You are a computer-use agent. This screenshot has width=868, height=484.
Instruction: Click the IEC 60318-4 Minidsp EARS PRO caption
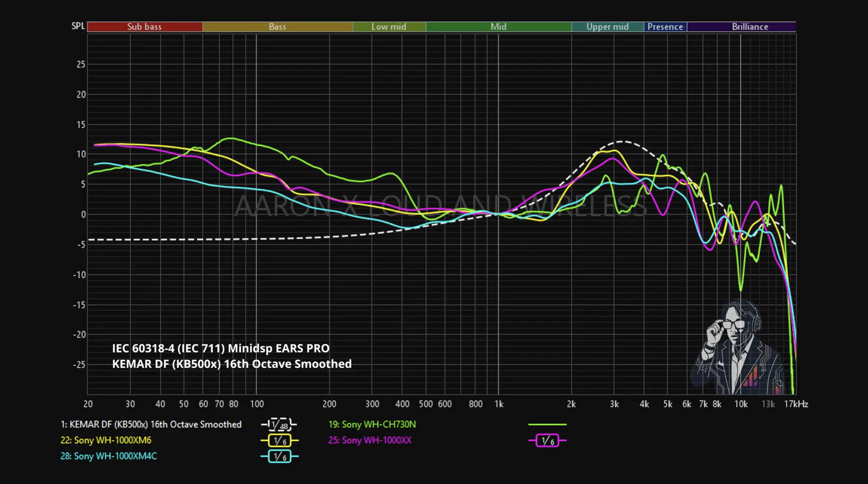pyautogui.click(x=221, y=348)
